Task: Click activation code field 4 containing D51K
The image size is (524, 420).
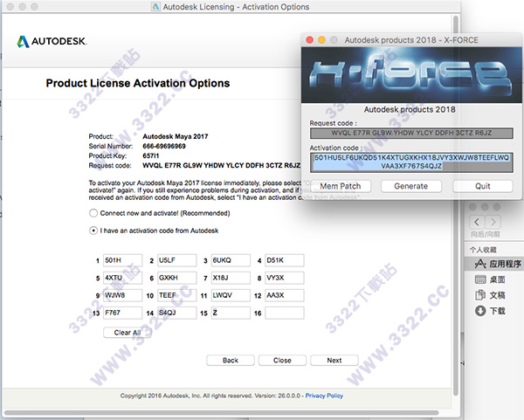Action: click(x=285, y=260)
